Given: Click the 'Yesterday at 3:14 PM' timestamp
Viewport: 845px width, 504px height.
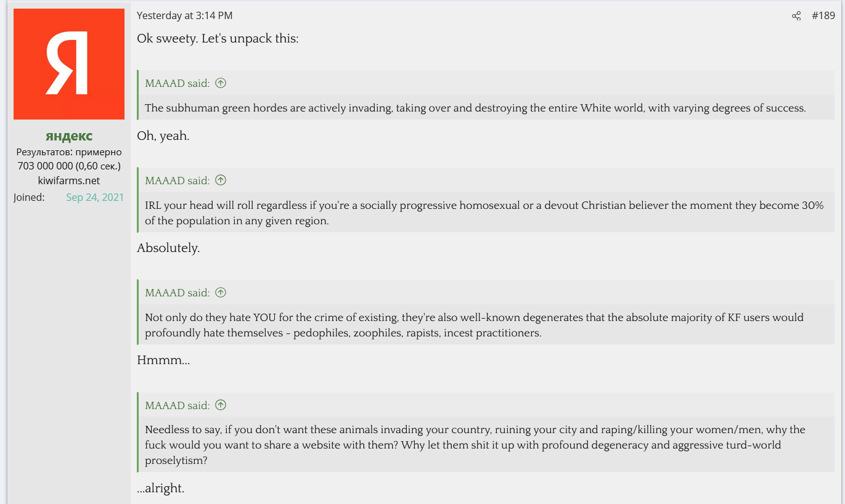Looking at the screenshot, I should (184, 16).
